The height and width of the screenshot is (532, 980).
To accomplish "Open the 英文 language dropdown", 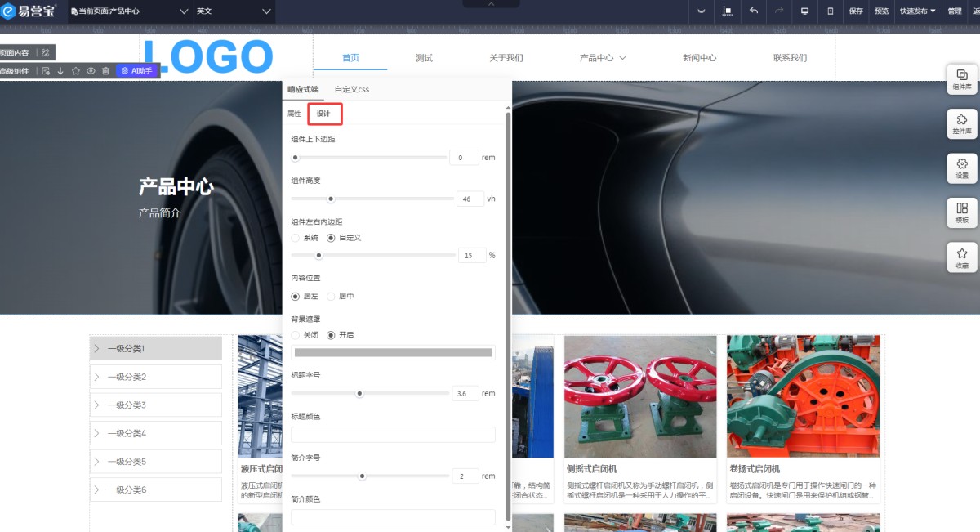I will 233,11.
